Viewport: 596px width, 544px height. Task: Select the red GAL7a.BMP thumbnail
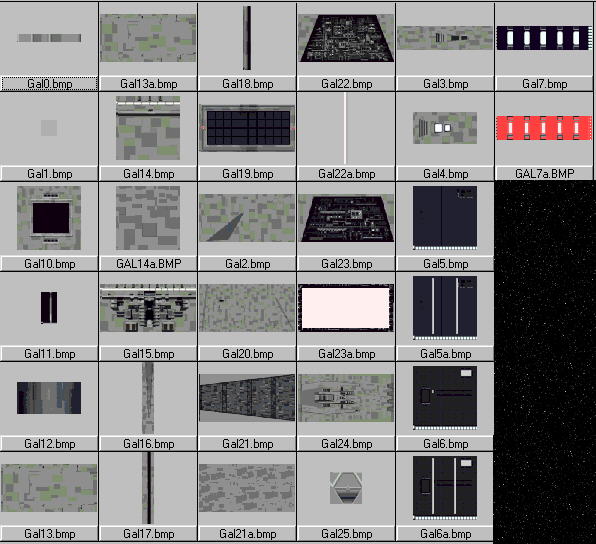[x=544, y=128]
